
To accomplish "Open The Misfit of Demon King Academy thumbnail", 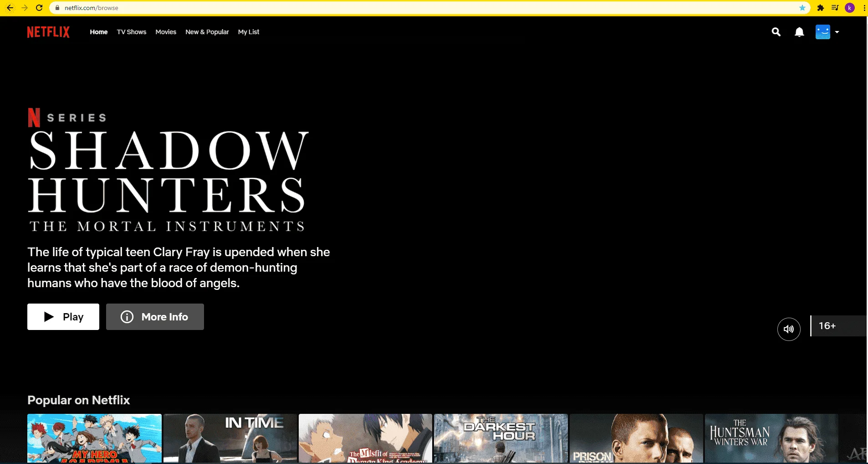I will tap(365, 438).
